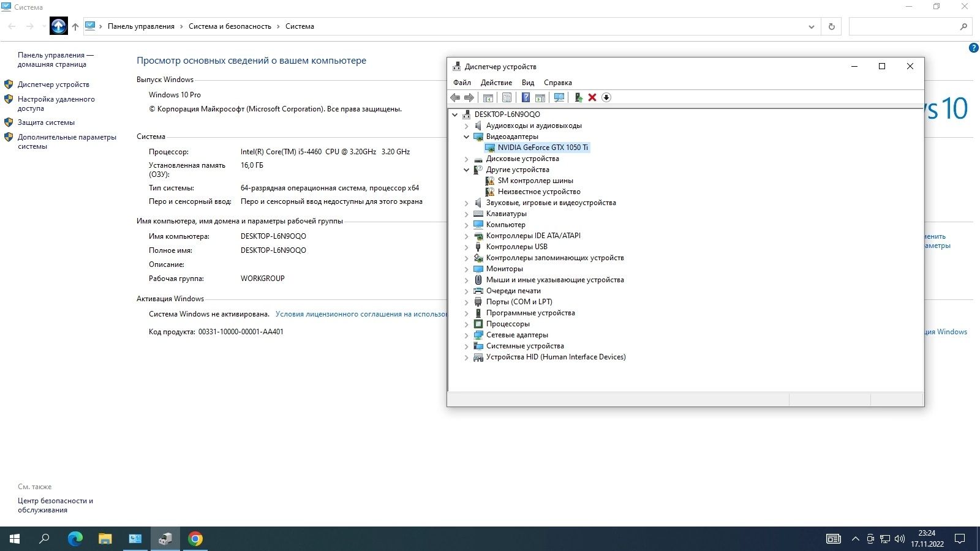Click the blue Help question mark icon
This screenshot has height=551, width=980.
pyautogui.click(x=526, y=97)
